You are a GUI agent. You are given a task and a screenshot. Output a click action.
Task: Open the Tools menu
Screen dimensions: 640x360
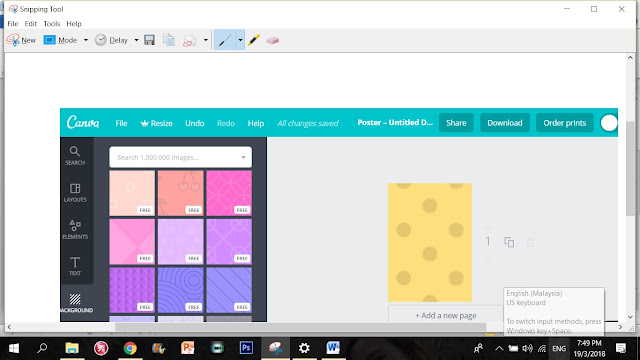[52, 24]
